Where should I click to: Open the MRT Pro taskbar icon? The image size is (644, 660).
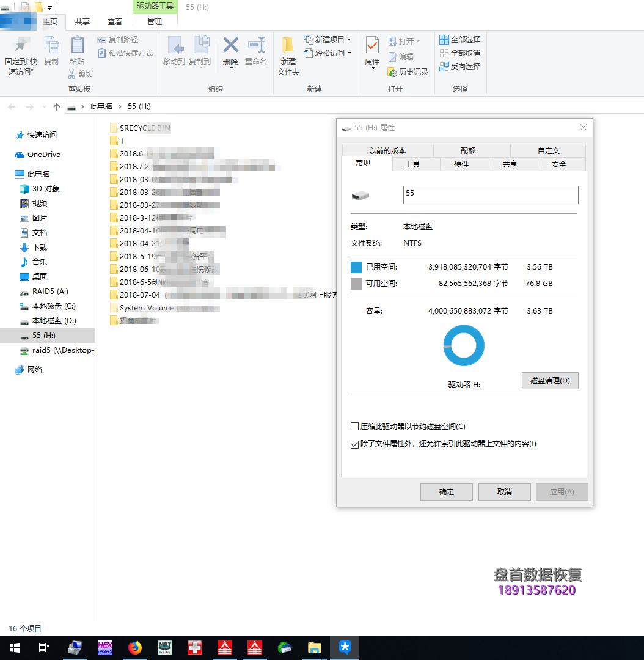click(164, 647)
